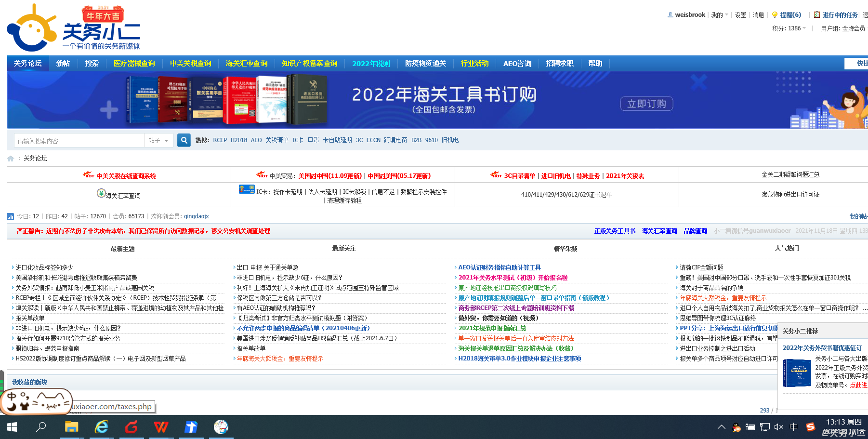Image resolution: width=868 pixels, height=439 pixels.
Task: Show hidden system tray icons
Action: pos(721,427)
